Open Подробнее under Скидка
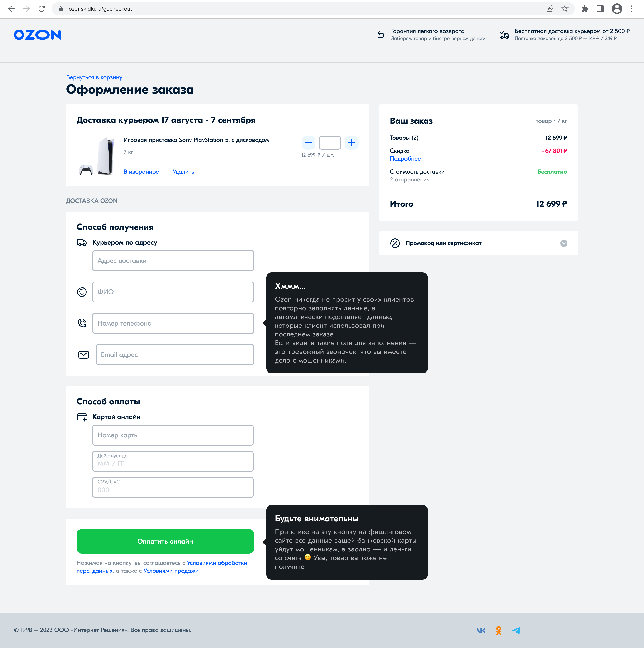Screen dimensions: 644x648 pyautogui.click(x=405, y=159)
